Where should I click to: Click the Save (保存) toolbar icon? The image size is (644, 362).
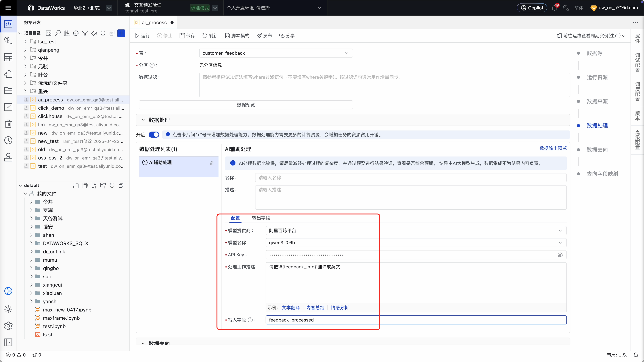click(x=182, y=36)
